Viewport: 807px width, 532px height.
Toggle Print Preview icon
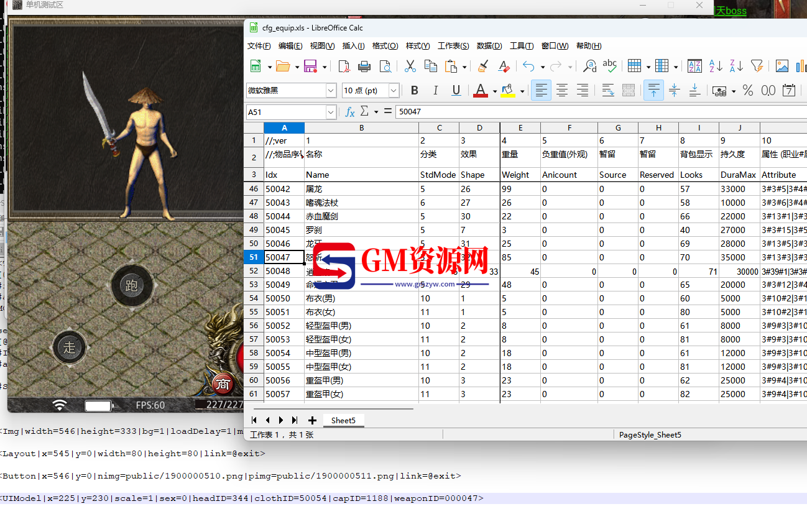pos(385,66)
